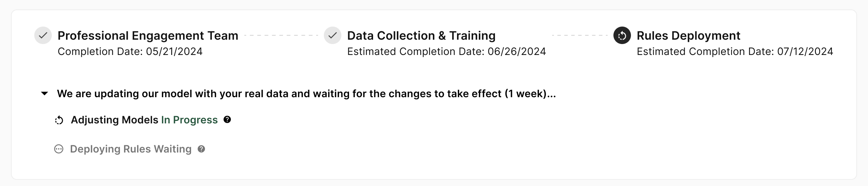
Task: Open help tooltip beside Deploying Rules
Action: click(201, 149)
